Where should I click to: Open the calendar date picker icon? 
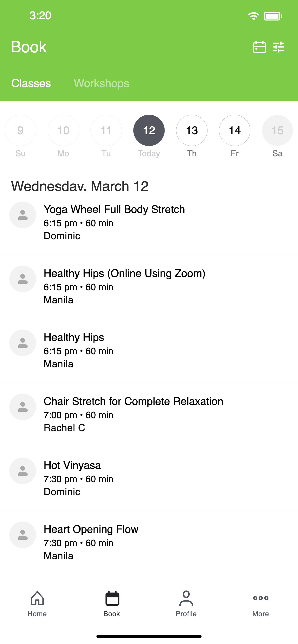(x=259, y=47)
